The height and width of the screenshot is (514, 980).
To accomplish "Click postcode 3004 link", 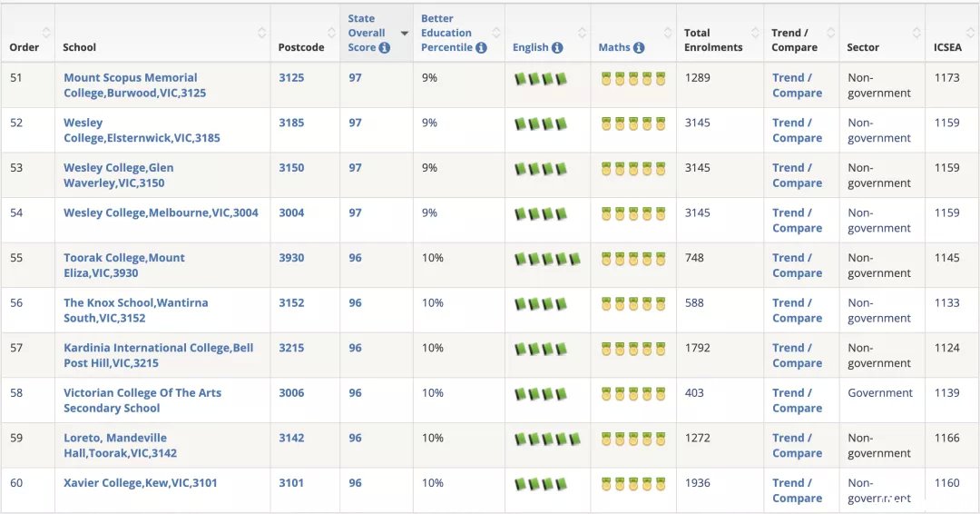I will pos(291,213).
